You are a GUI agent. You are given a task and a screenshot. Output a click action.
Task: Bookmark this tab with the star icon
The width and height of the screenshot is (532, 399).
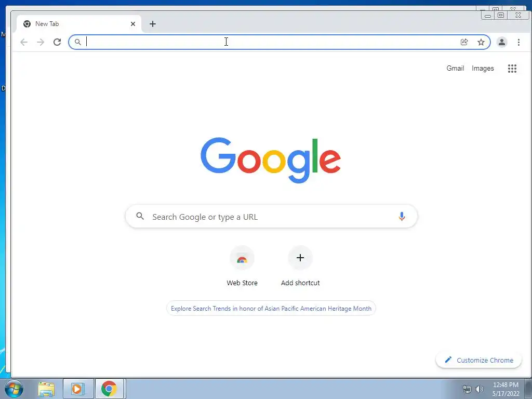tap(481, 42)
